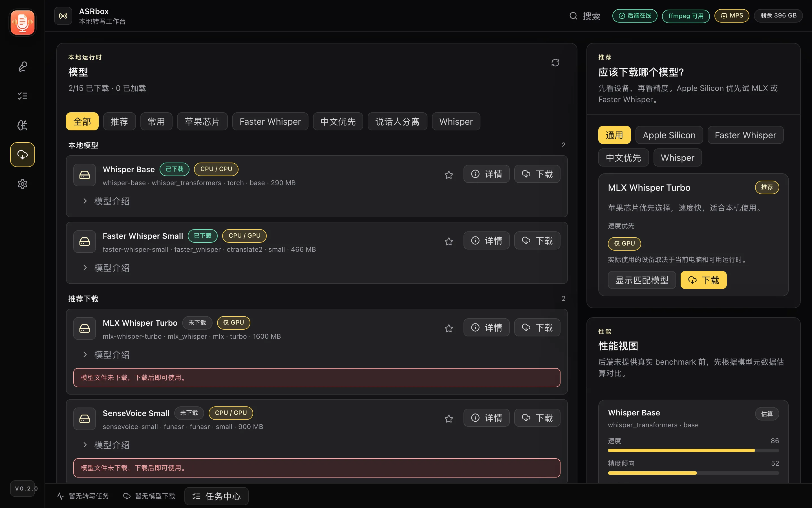The height and width of the screenshot is (508, 812).
Task: Click 推荐 badge on MLX Whisper Turbo card
Action: click(x=767, y=187)
